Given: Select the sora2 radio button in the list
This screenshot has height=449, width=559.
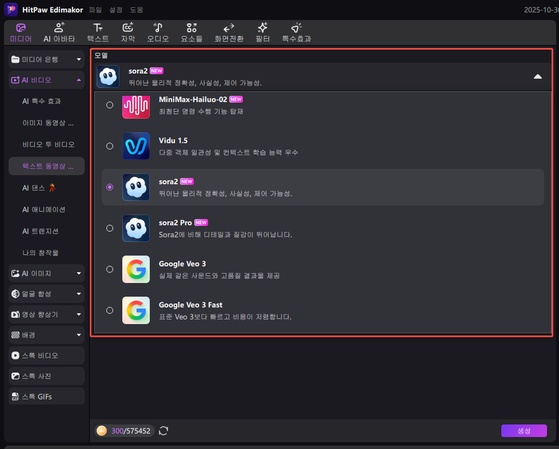Looking at the screenshot, I should tap(110, 187).
